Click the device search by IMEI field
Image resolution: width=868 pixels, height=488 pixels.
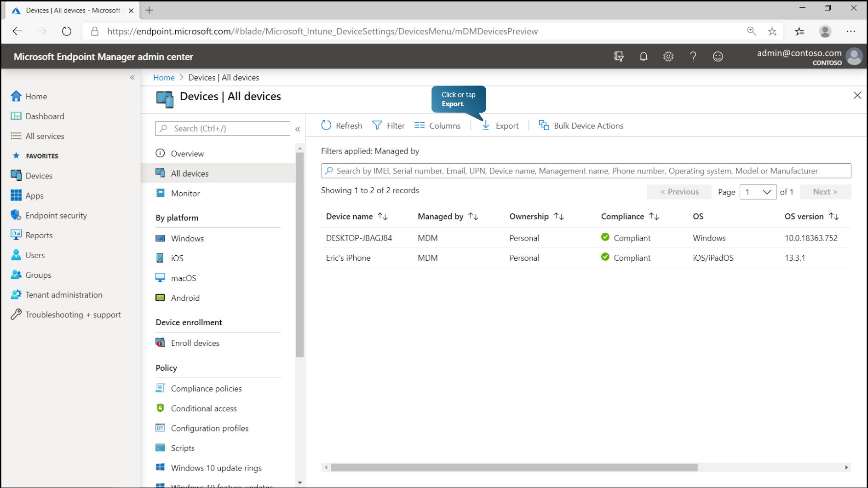(x=586, y=171)
